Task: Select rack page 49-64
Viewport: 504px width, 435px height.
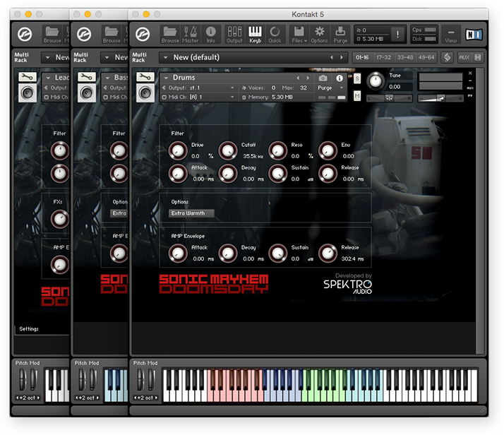Action: pos(426,57)
